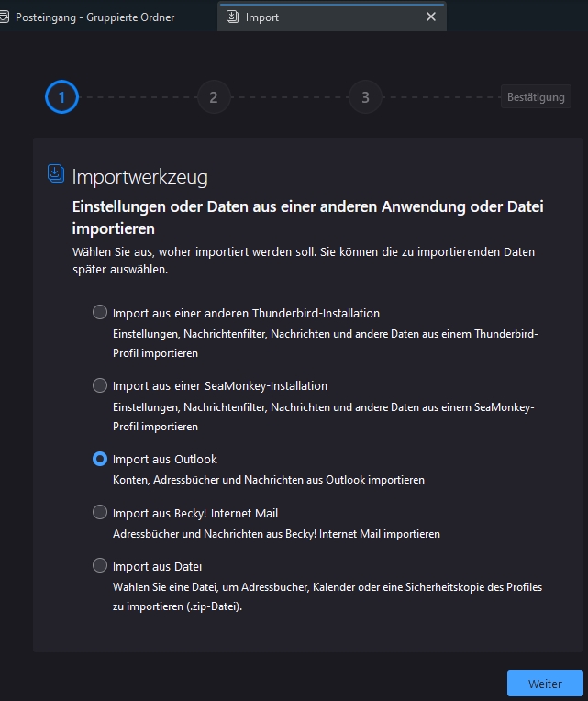Click the Import tab icon
This screenshot has height=701, width=588.
[232, 17]
